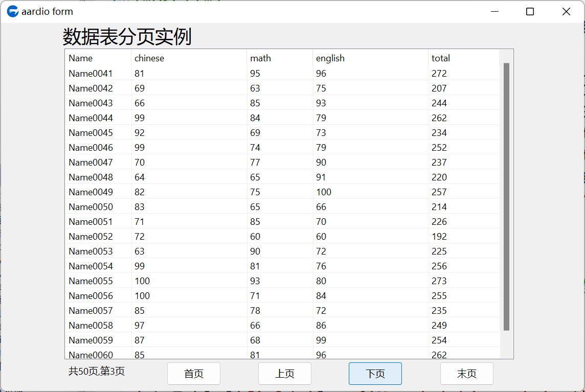Click chinese score 100 of Name0055
This screenshot has height=392, width=585.
[142, 281]
